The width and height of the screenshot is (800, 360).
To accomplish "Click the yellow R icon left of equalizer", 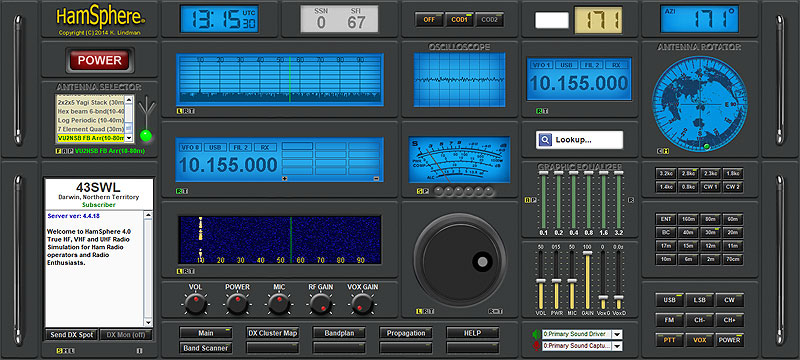I will coord(528,200).
